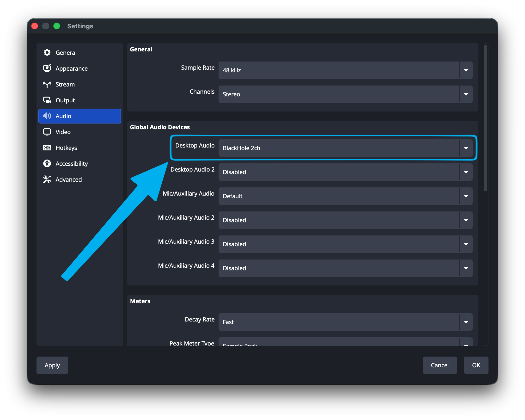Open Desktop Audio BlackHole 2ch dropdown
This screenshot has height=420, width=525.
(345, 148)
